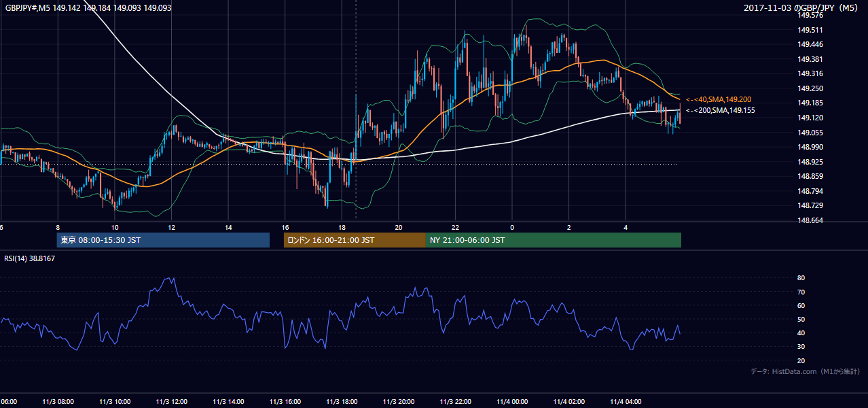Click the 148.990 price axis value
This screenshot has height=408, width=868.
[x=811, y=147]
